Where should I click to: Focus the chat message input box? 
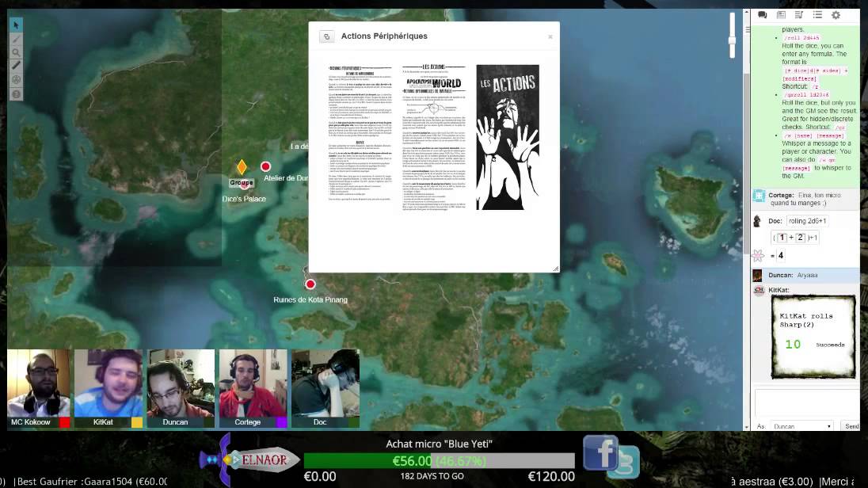(807, 403)
